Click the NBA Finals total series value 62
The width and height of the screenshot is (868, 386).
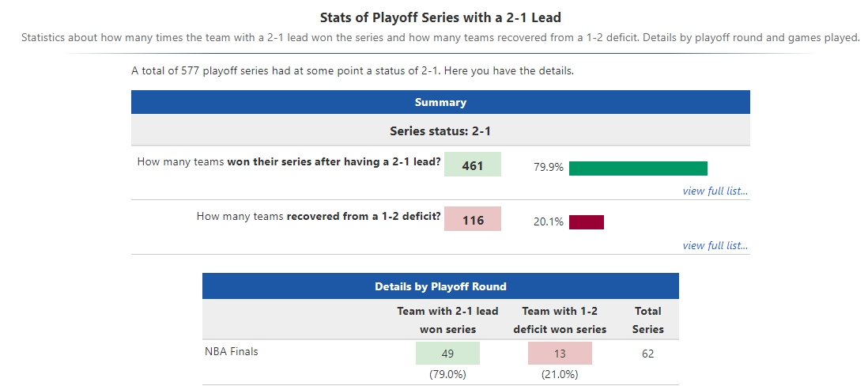(x=648, y=354)
